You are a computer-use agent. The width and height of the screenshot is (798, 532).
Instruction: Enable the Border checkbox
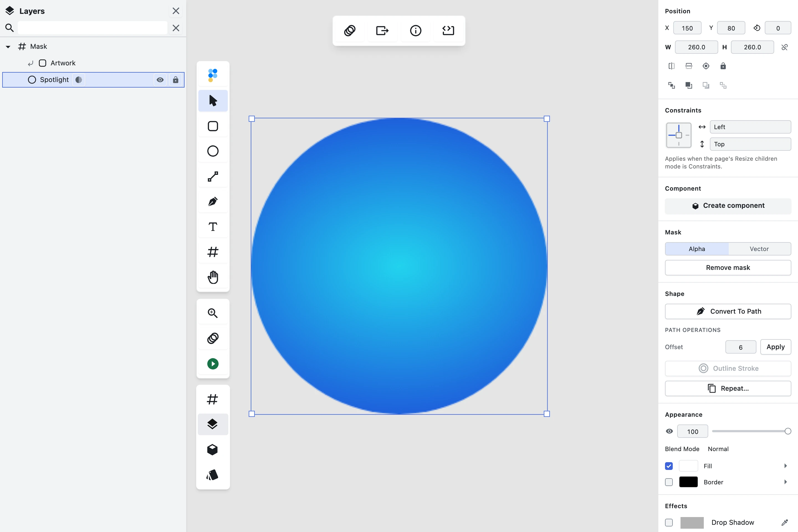[669, 482]
